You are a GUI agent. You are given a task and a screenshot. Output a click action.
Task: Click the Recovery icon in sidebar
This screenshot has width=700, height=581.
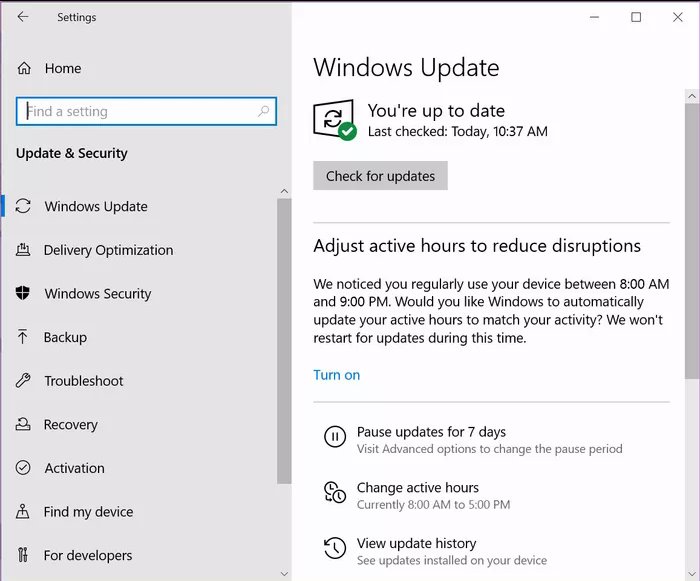coord(23,424)
